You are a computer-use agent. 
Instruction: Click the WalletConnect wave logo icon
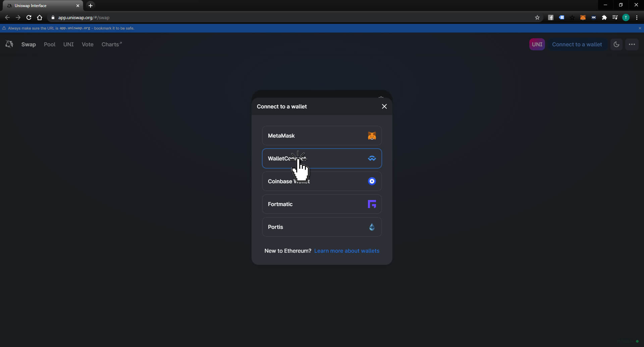pos(372,158)
